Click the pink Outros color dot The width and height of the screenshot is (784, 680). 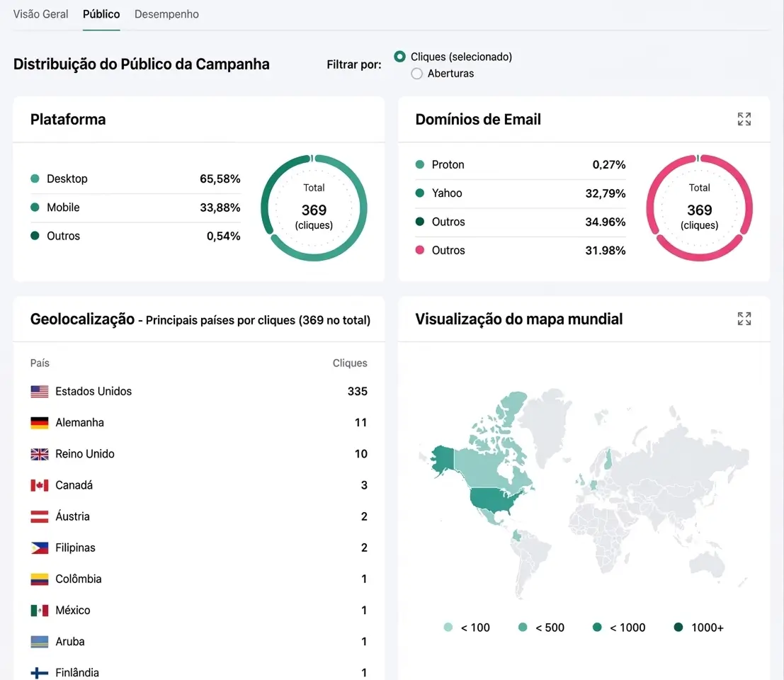coord(420,251)
